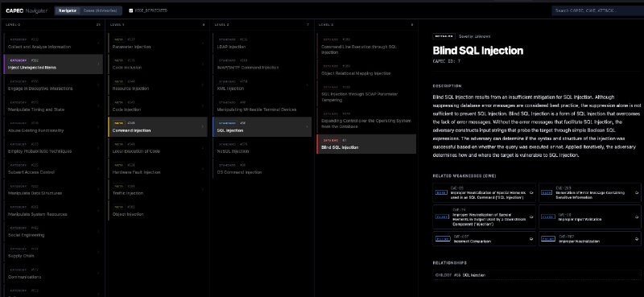The width and height of the screenshot is (644, 297).
Task: Expand chevron on Parameter Injection row
Action: click(203, 43)
